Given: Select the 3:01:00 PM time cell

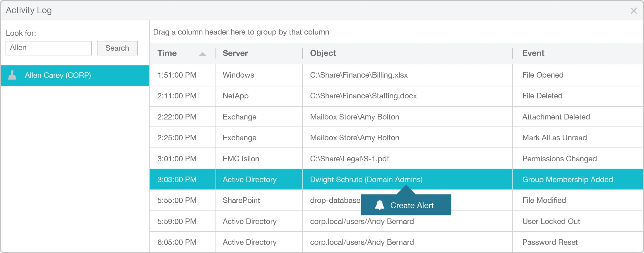Looking at the screenshot, I should 182,159.
